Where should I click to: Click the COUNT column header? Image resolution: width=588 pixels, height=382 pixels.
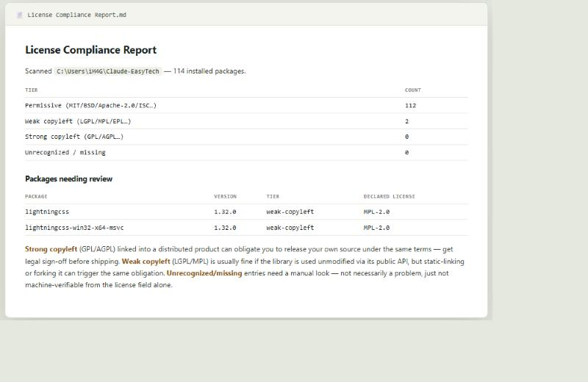(x=413, y=90)
